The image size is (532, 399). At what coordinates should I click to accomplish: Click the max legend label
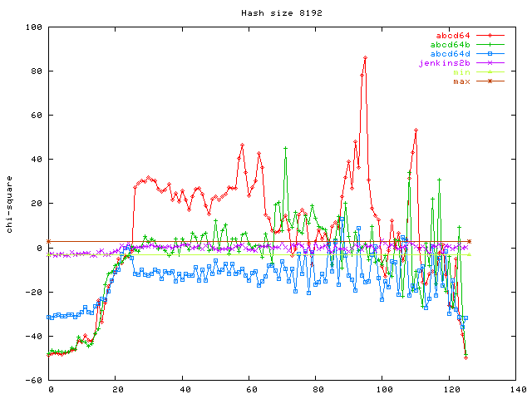click(462, 81)
